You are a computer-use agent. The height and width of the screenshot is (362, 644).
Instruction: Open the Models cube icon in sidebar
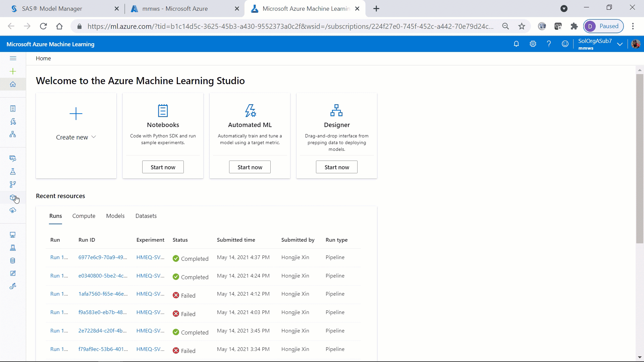coord(13,198)
